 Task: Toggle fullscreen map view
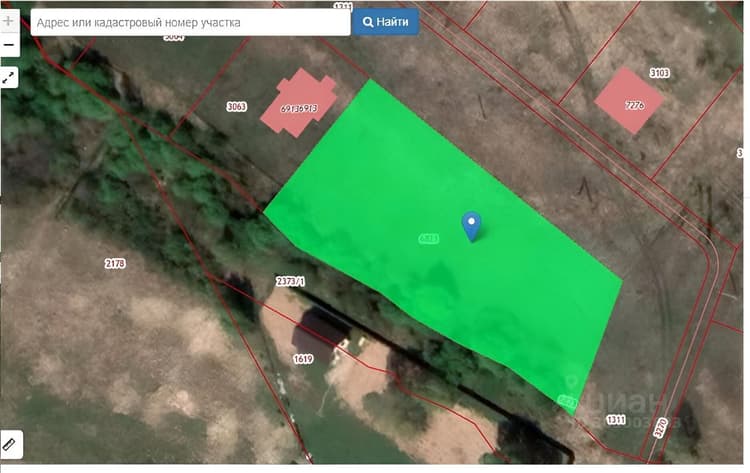(x=9, y=77)
